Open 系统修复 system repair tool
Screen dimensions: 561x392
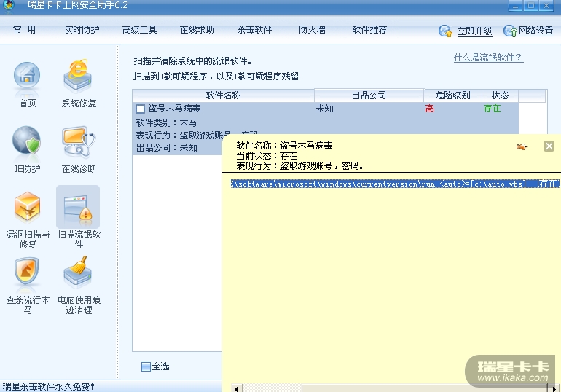click(79, 76)
